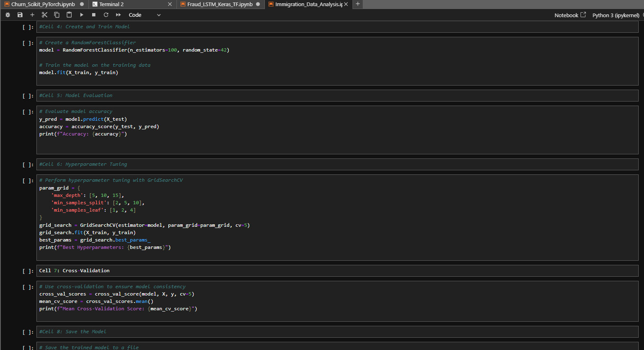The height and width of the screenshot is (350, 644).
Task: Click the accuracy_score code line
Action: [x=99, y=126]
